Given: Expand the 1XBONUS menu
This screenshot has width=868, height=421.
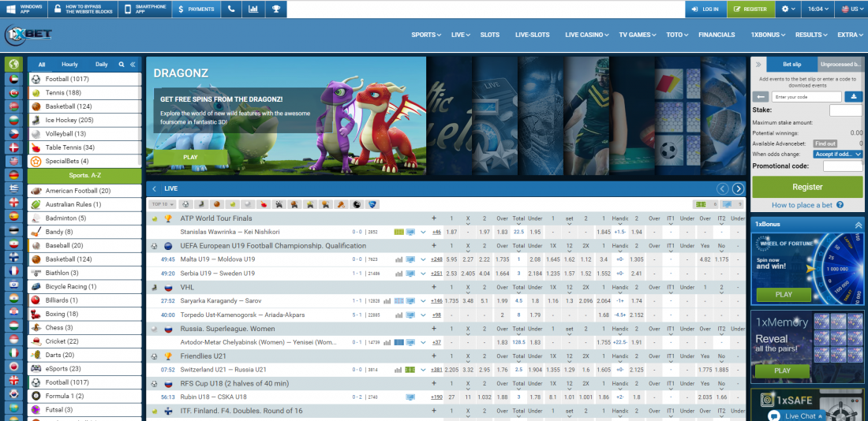Looking at the screenshot, I should [x=768, y=35].
